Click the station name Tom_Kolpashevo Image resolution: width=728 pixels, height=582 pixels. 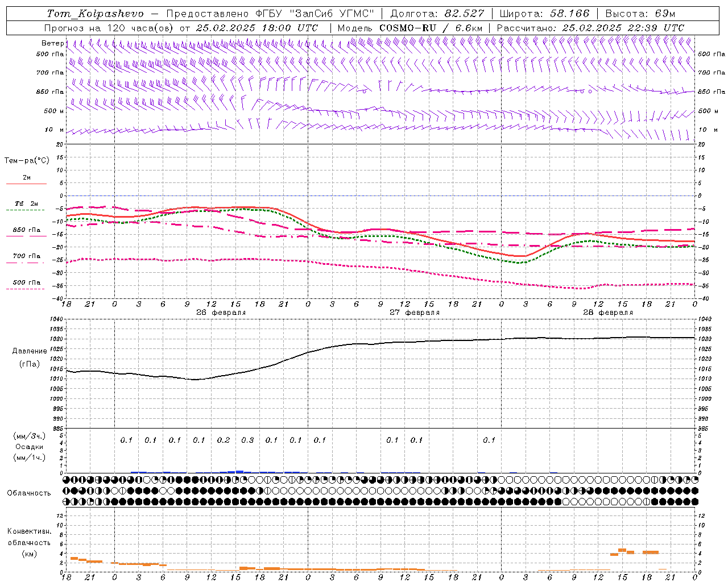coord(96,14)
